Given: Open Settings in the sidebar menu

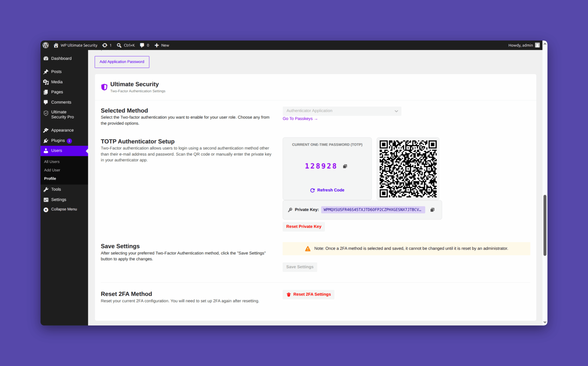Looking at the screenshot, I should [x=64, y=200].
